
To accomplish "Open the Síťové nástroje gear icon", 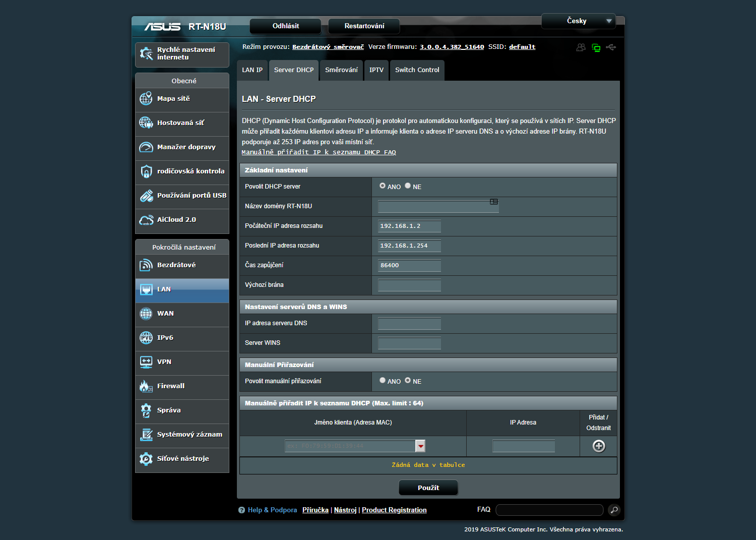I will (146, 459).
